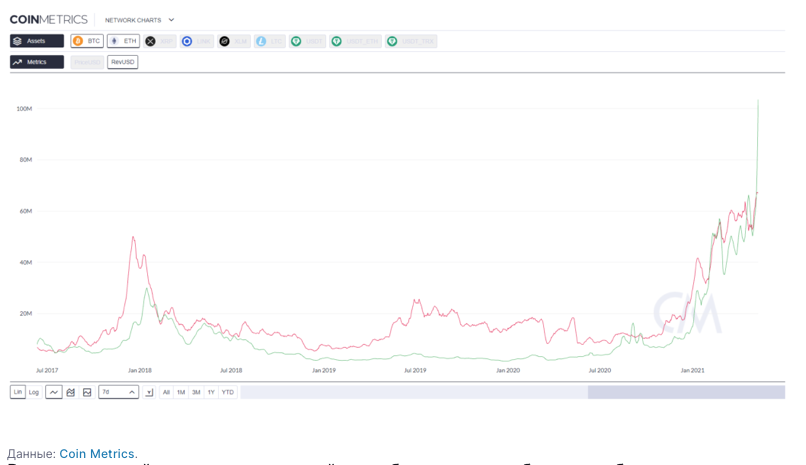Open the Network Charts dropdown
Viewport: 806px width, 465px height.
140,20
